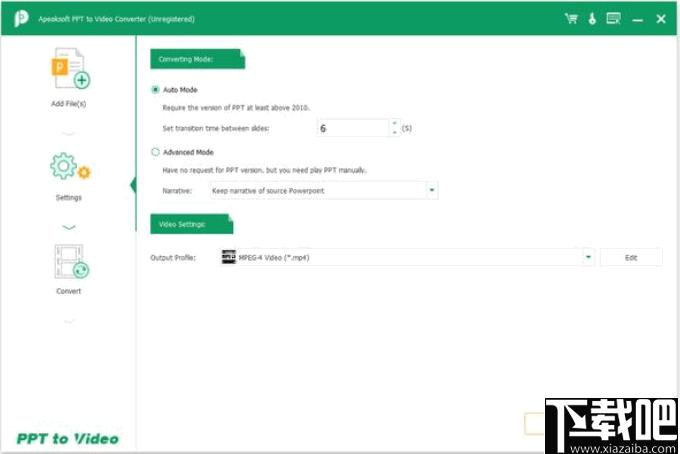Click the Add File(s) label

click(69, 104)
